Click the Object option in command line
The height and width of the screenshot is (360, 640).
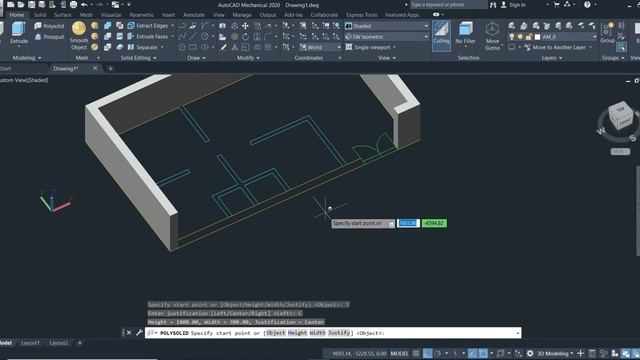point(276,333)
